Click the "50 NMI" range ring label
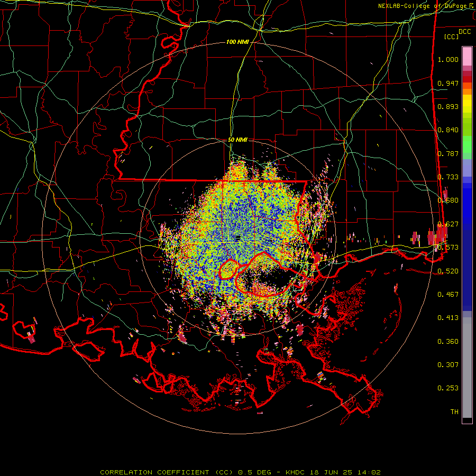 [x=237, y=140]
